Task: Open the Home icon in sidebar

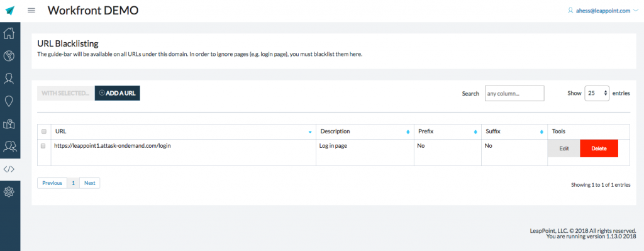Action: click(9, 33)
